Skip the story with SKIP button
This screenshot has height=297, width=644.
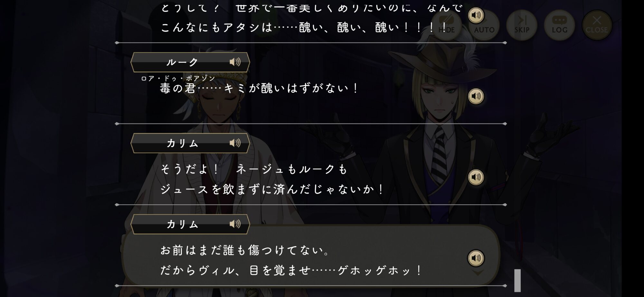coord(522,25)
